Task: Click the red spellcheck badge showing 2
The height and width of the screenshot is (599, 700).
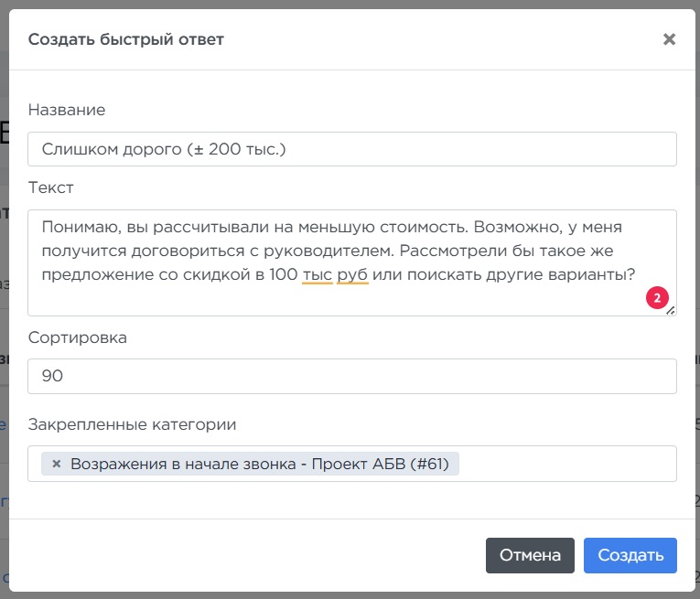Action: 657,298
